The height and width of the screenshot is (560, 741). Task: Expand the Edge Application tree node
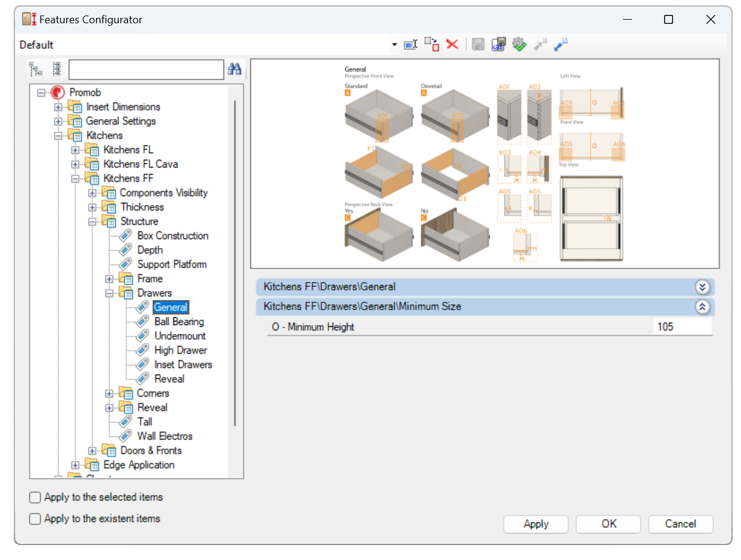click(75, 465)
